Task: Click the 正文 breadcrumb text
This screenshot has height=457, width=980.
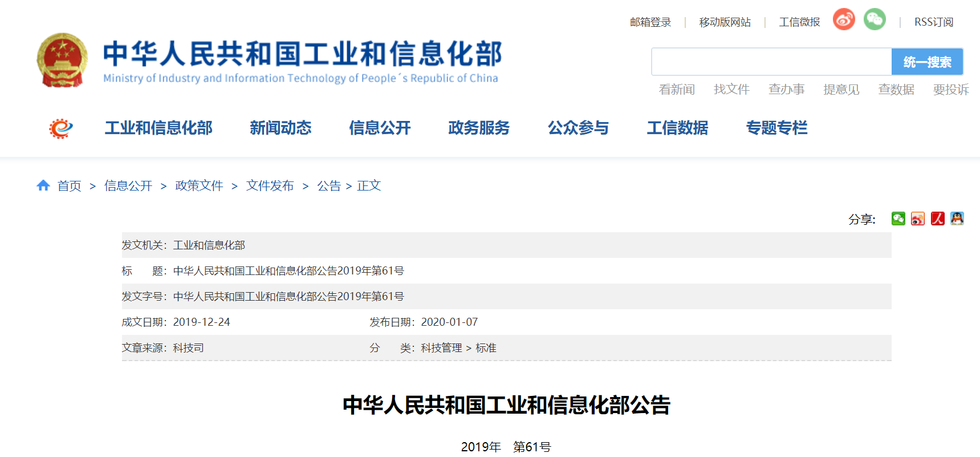Action: (x=369, y=186)
